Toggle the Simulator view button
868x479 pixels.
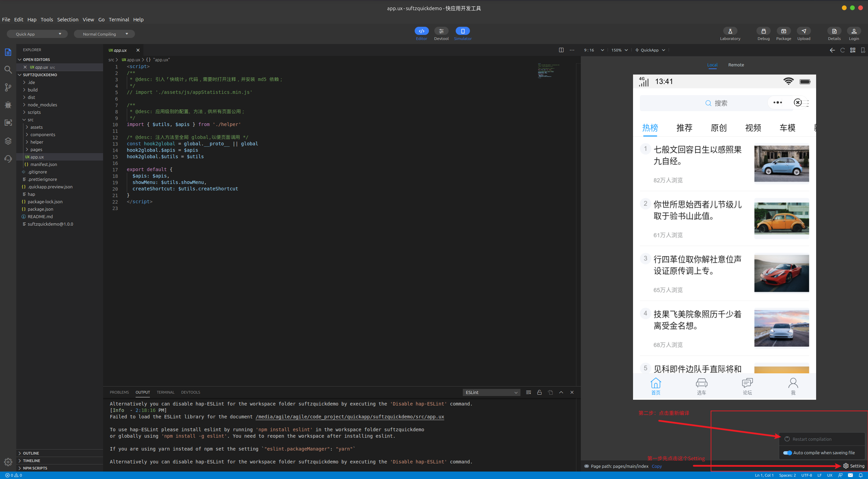click(462, 31)
